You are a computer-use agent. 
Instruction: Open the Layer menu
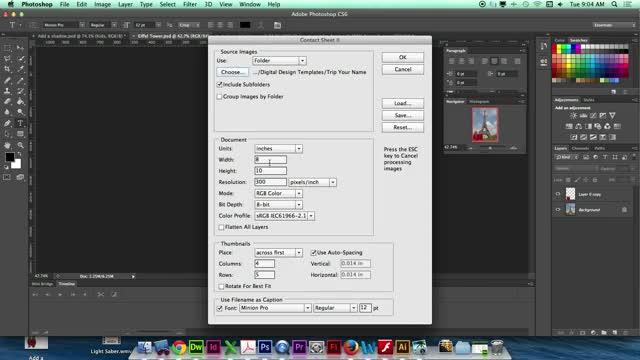pos(125,4)
